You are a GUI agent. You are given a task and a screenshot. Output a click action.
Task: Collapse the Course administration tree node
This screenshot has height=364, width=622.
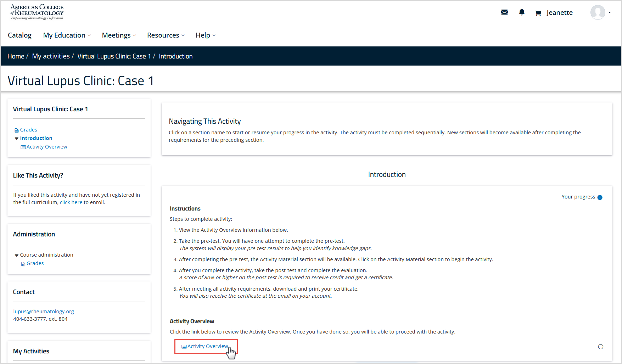[x=17, y=255]
